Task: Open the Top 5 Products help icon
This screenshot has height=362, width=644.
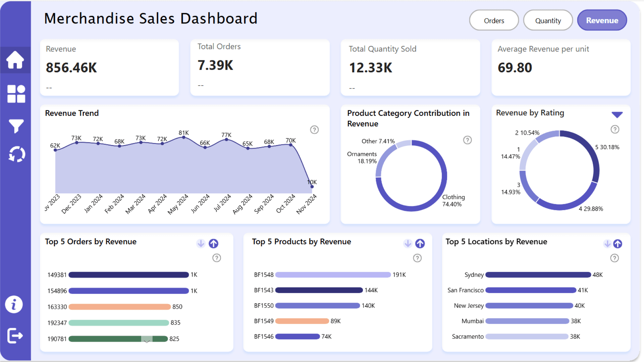Action: pos(417,258)
